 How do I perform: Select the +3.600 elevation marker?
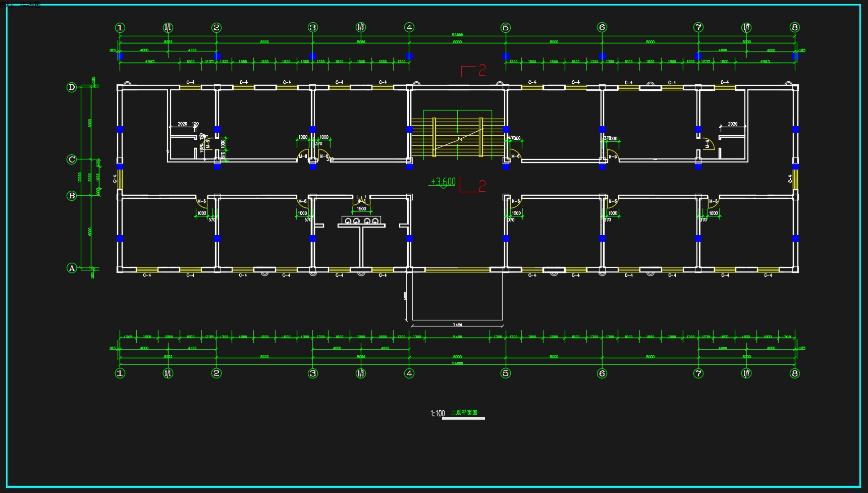[443, 182]
